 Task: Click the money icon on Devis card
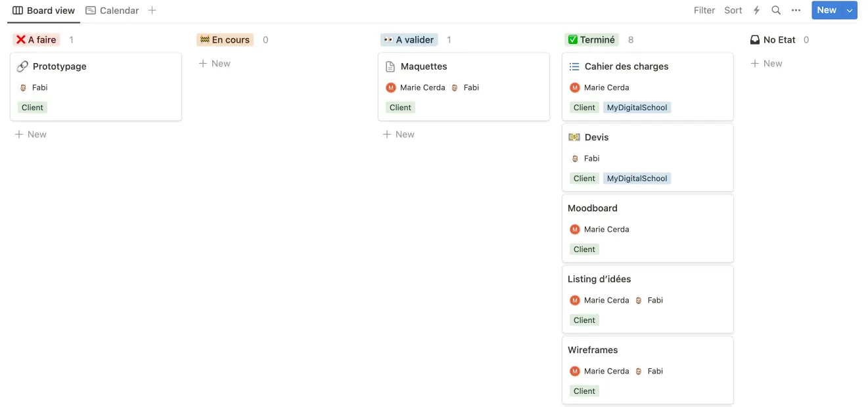574,137
